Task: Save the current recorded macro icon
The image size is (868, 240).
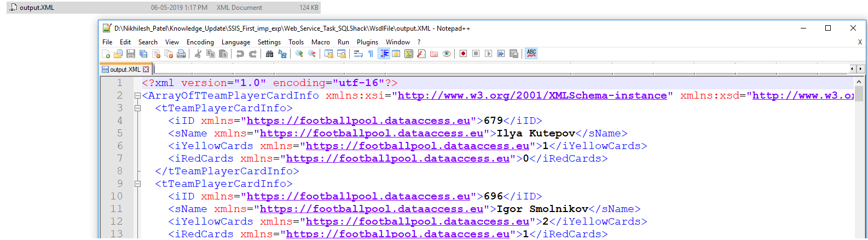Action: [513, 54]
